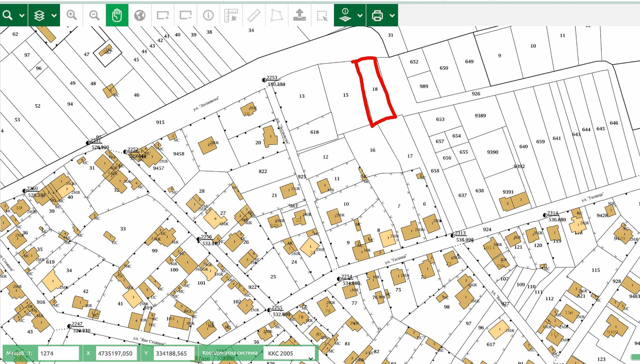
Task: Click parcel label 649
Action: click(x=469, y=61)
